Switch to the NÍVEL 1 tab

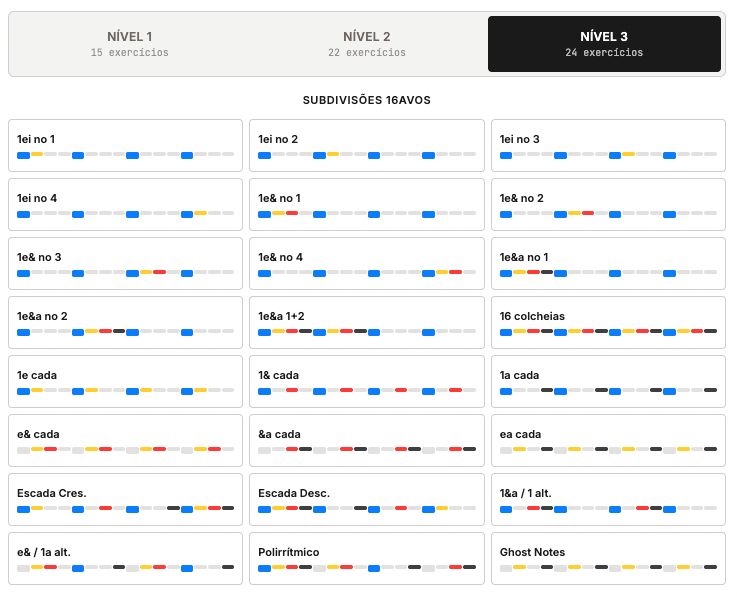tap(130, 44)
